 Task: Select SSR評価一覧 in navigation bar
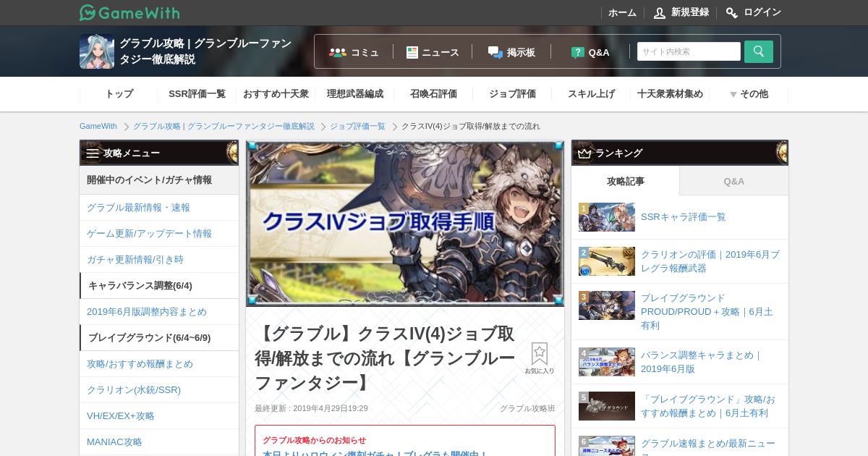tap(197, 94)
